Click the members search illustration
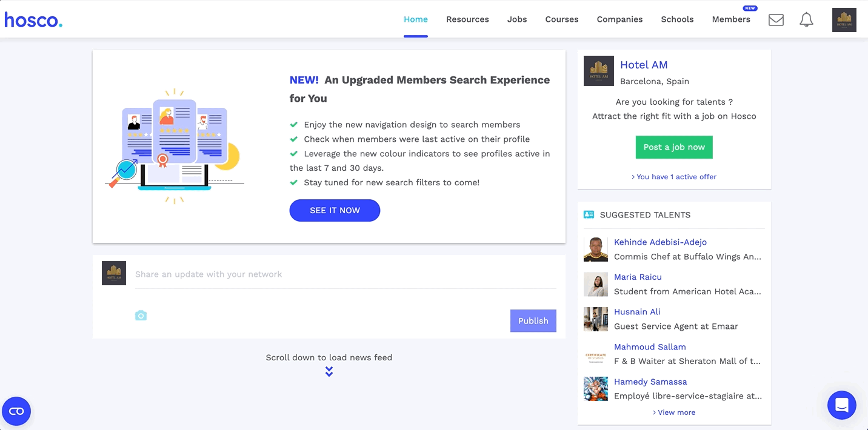This screenshot has width=868, height=430. 175,146
